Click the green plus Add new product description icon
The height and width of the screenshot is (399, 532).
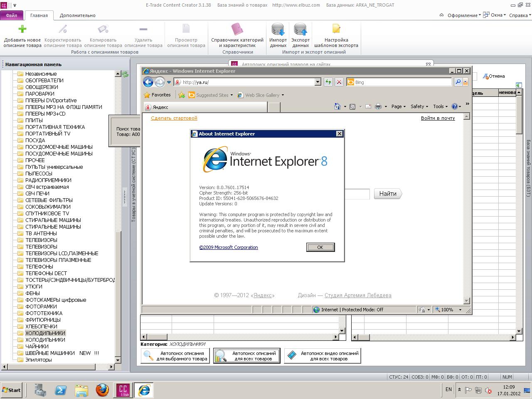[22, 29]
